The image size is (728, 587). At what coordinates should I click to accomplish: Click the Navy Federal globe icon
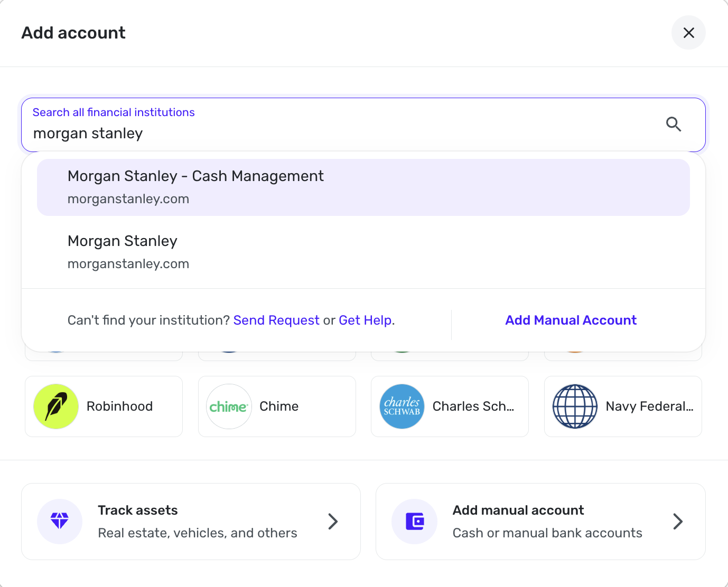tap(575, 406)
